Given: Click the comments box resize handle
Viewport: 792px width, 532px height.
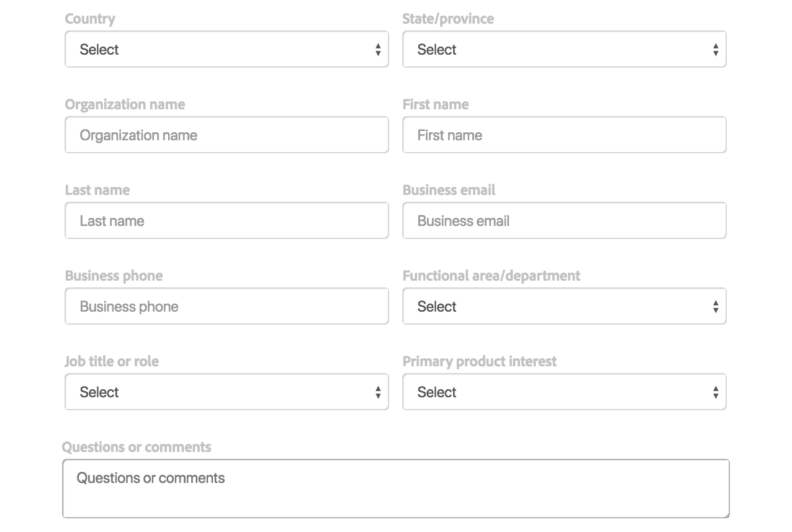Looking at the screenshot, I should [x=726, y=514].
